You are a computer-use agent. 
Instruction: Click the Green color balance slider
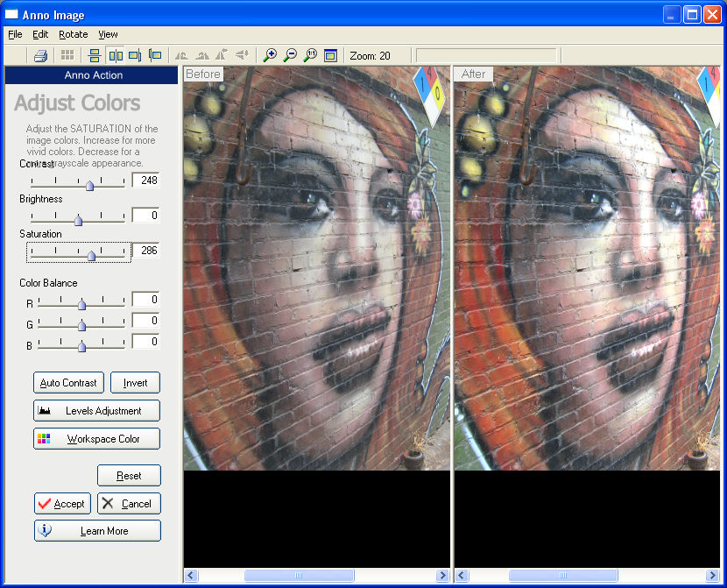tap(81, 325)
